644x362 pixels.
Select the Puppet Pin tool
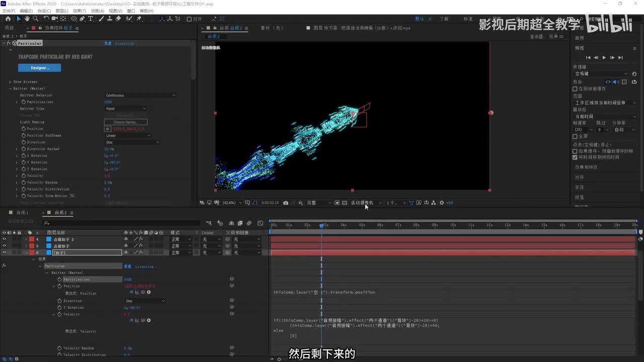pyautogui.click(x=139, y=19)
